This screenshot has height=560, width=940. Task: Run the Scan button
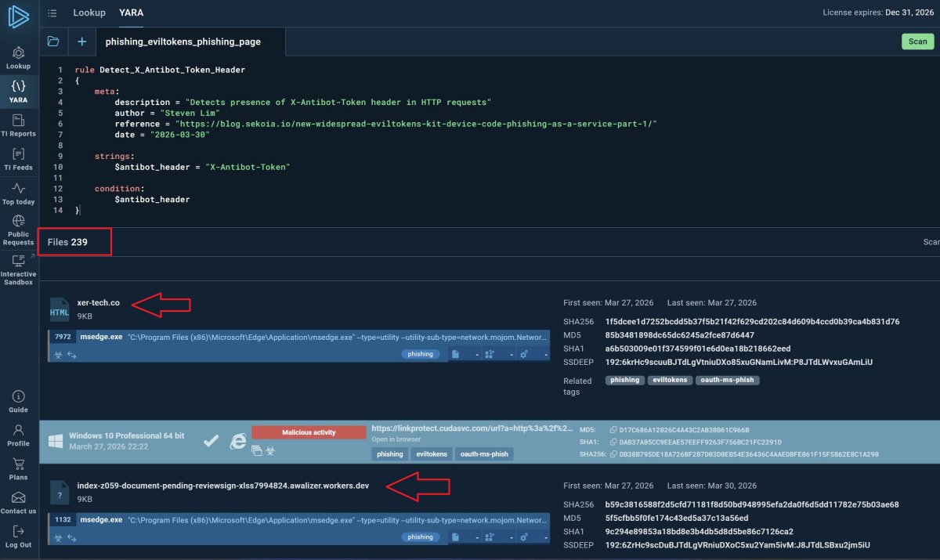point(918,42)
